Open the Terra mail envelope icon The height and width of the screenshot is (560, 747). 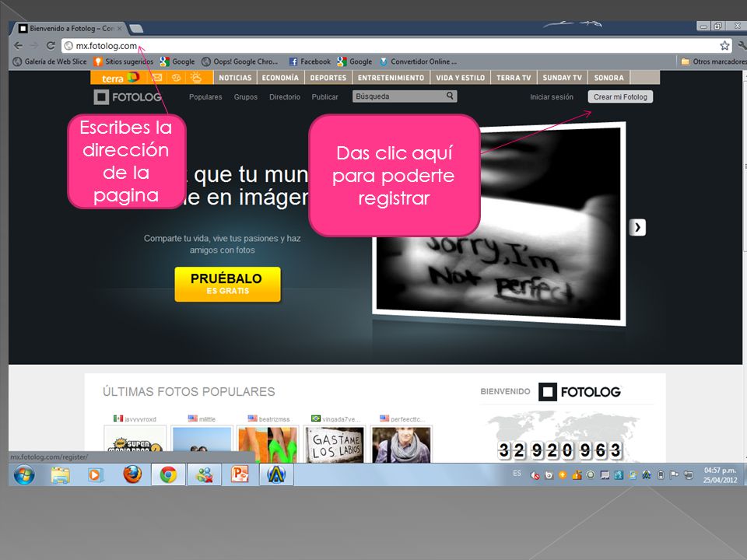click(x=156, y=78)
